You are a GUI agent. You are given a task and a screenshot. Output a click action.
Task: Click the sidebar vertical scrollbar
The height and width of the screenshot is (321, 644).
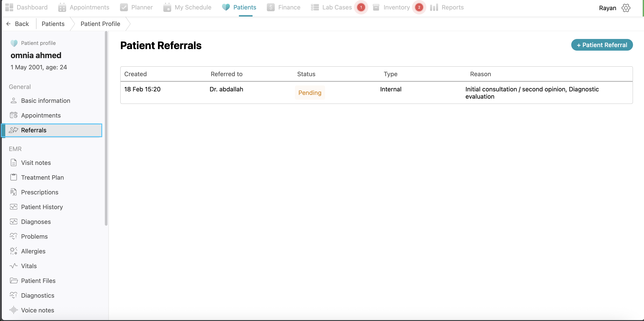(x=106, y=128)
